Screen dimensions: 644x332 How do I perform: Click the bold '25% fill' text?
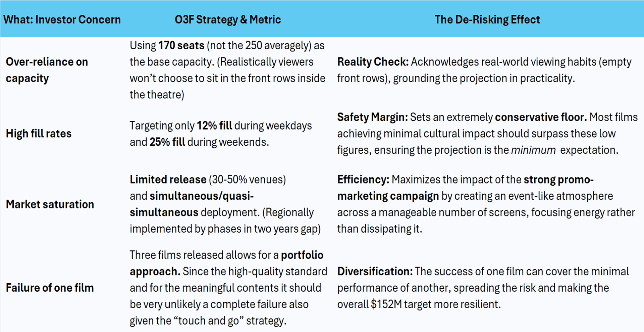[x=167, y=142]
